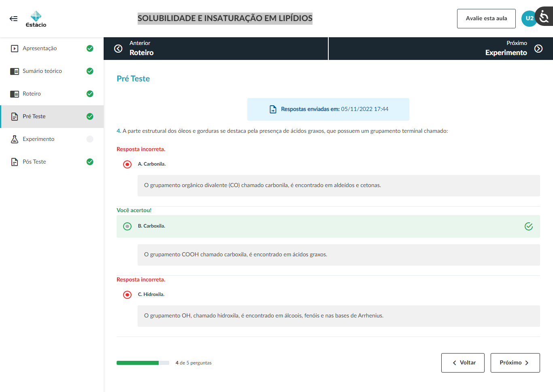Click the U2 user avatar
553x392 pixels.
pos(529,19)
